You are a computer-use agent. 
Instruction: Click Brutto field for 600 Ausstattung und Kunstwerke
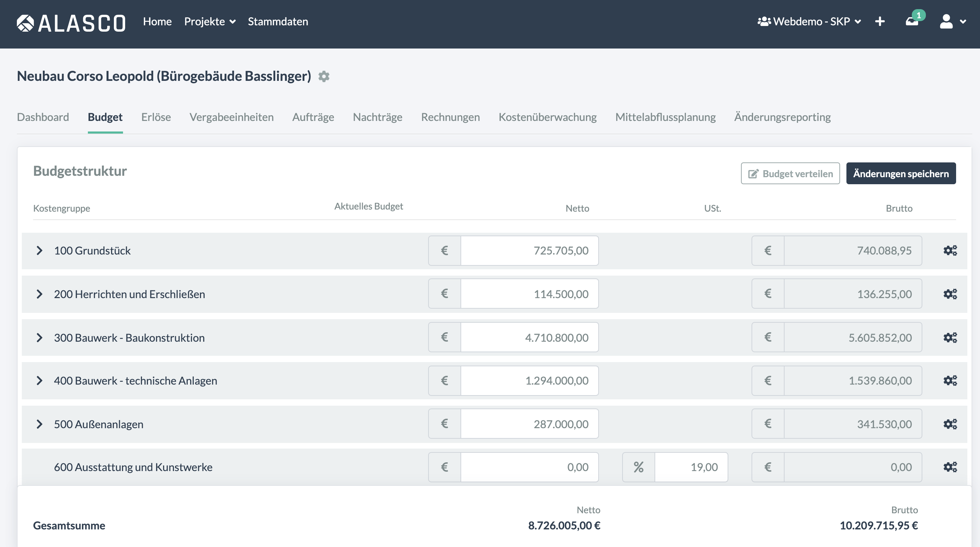(x=852, y=467)
